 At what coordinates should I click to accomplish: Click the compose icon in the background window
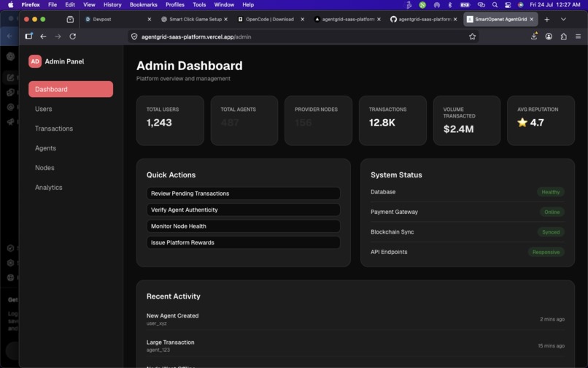[10, 77]
